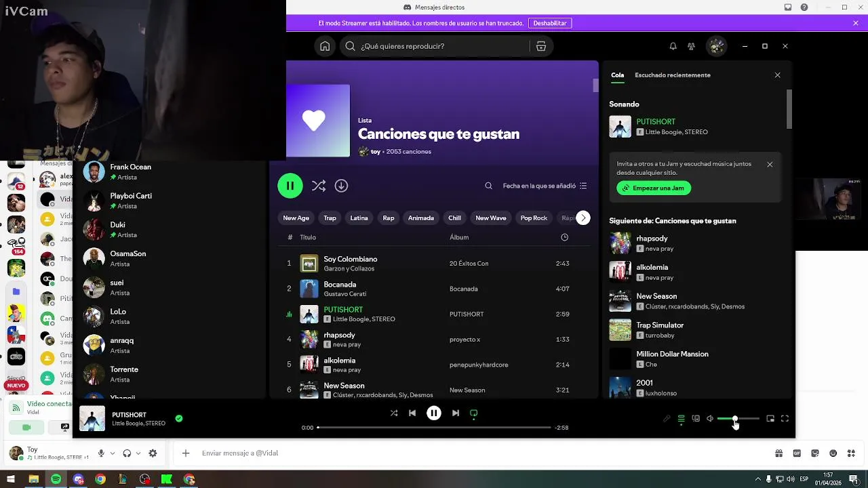This screenshot has height=488, width=868.
Task: Click Deshabilitar in Discord streamer banner
Action: (550, 23)
